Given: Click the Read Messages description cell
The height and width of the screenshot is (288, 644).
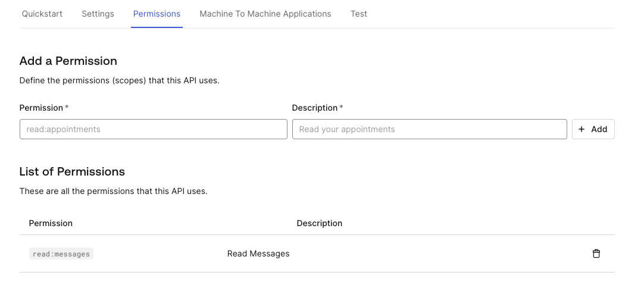Looking at the screenshot, I should point(258,253).
